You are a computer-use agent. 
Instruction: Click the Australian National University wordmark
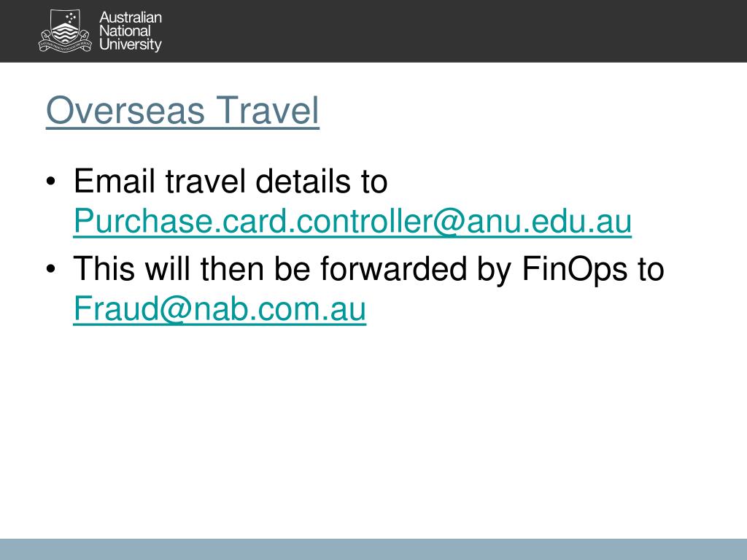coord(131,31)
